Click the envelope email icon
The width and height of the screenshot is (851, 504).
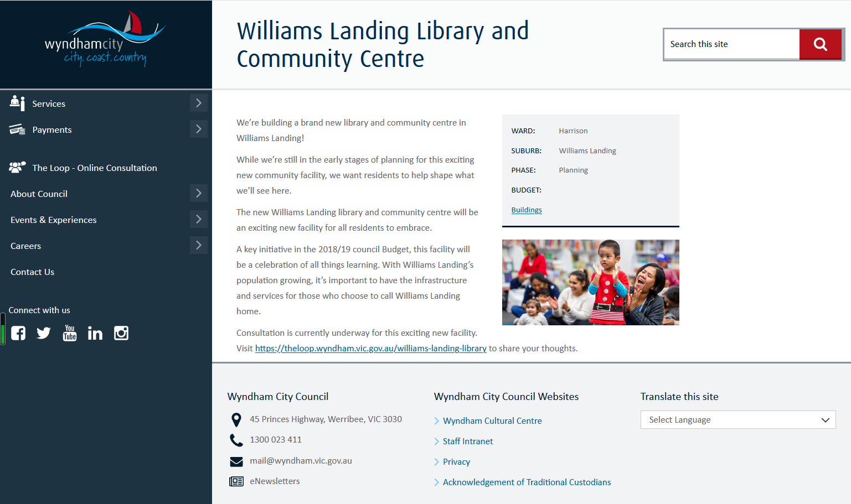[236, 461]
